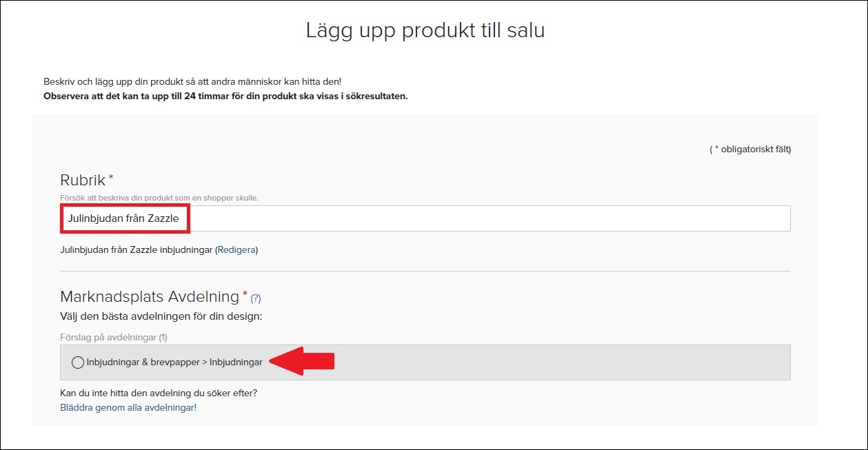This screenshot has width=868, height=450.
Task: Click the 'obligatoriskt fält' note
Action: tap(750, 149)
